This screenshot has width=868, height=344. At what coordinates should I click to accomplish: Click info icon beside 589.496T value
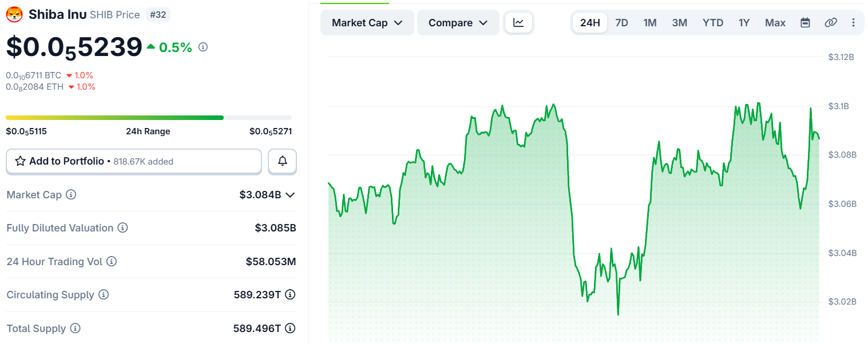[x=290, y=329]
